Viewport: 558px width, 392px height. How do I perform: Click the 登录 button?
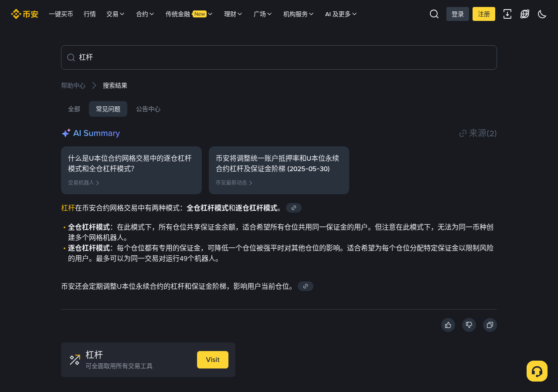pyautogui.click(x=458, y=14)
